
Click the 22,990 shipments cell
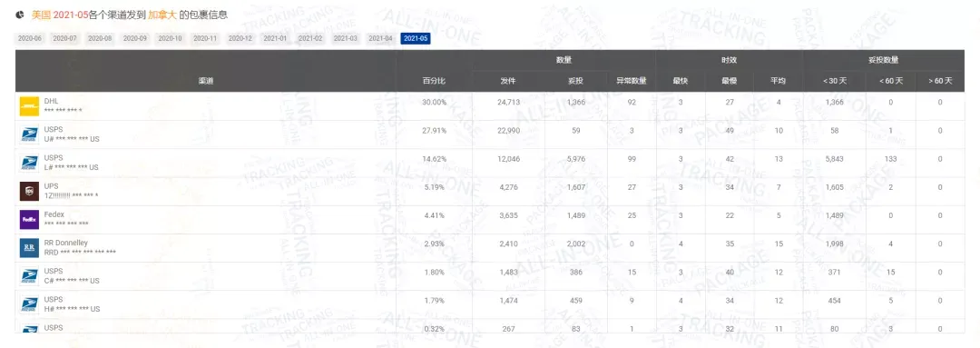(x=508, y=130)
